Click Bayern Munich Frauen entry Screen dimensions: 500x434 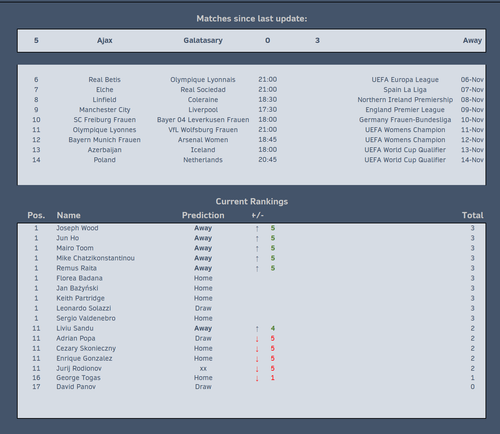pos(105,140)
